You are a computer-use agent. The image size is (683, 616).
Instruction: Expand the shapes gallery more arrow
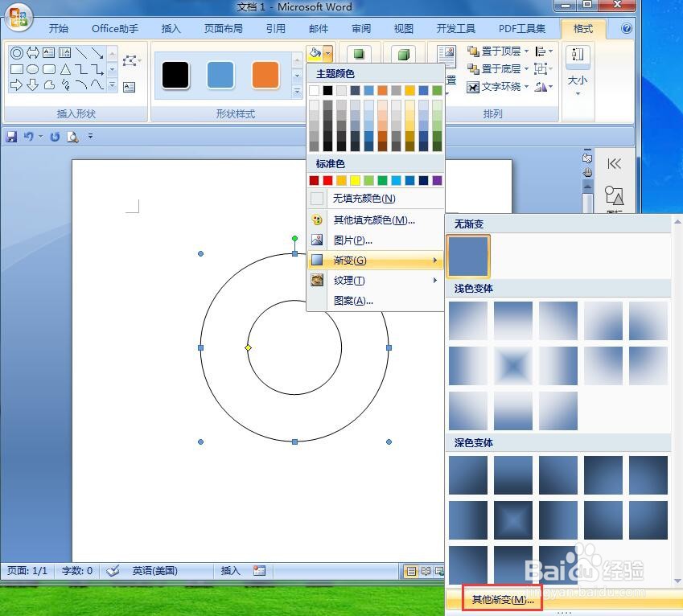[113, 84]
